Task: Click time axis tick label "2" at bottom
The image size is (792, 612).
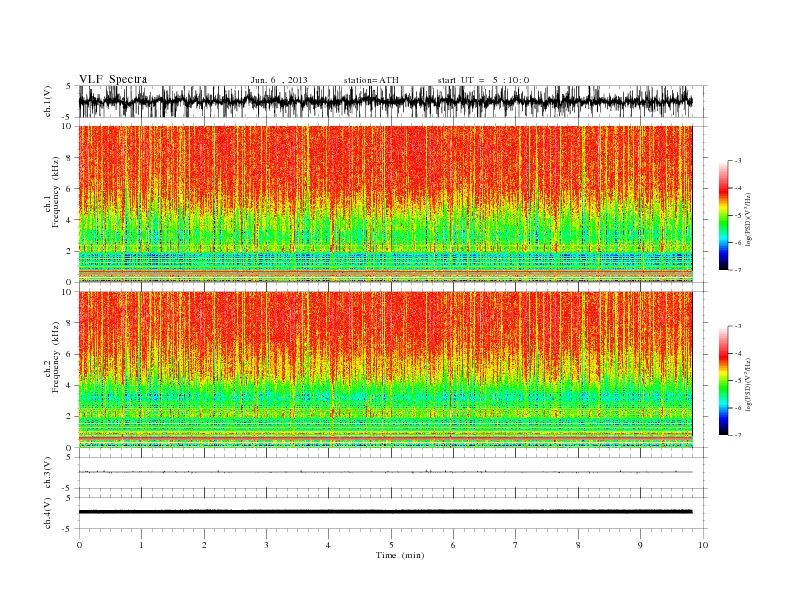Action: click(x=204, y=545)
